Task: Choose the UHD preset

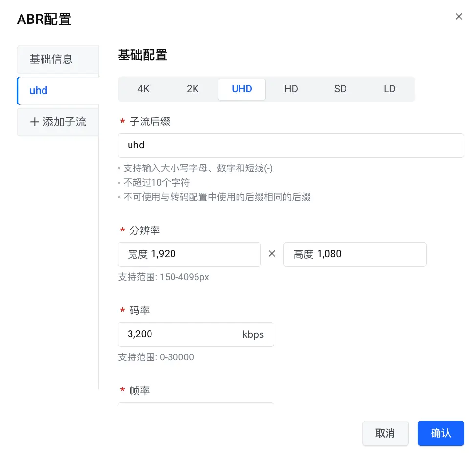Action: click(x=241, y=89)
